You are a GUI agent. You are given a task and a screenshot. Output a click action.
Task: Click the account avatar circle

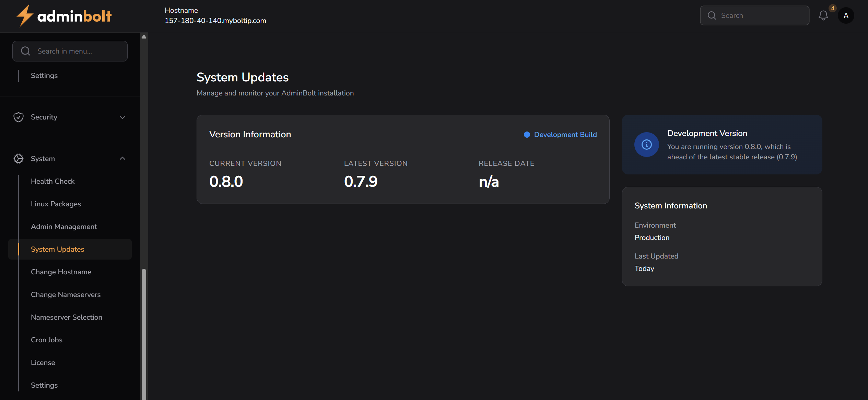pyautogui.click(x=846, y=15)
